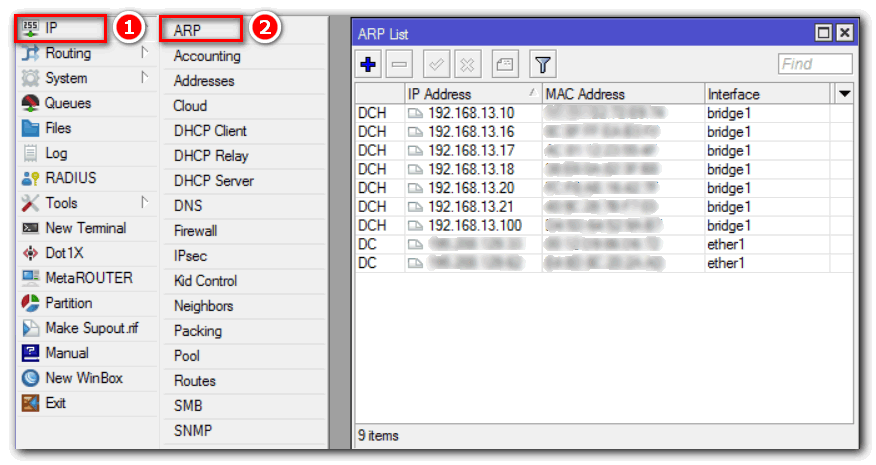Open the Cloud submenu item
876x465 pixels.
point(191,106)
